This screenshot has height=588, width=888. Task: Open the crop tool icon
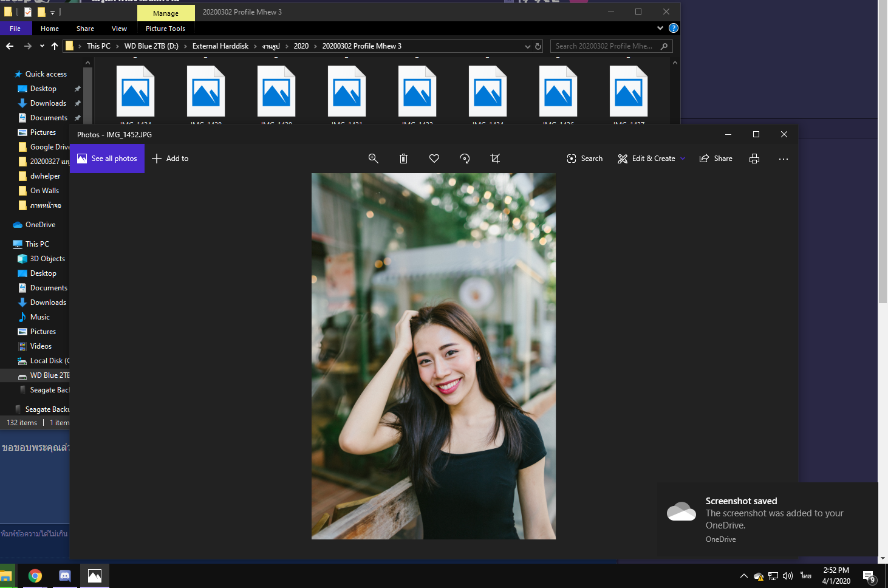tap(495, 159)
